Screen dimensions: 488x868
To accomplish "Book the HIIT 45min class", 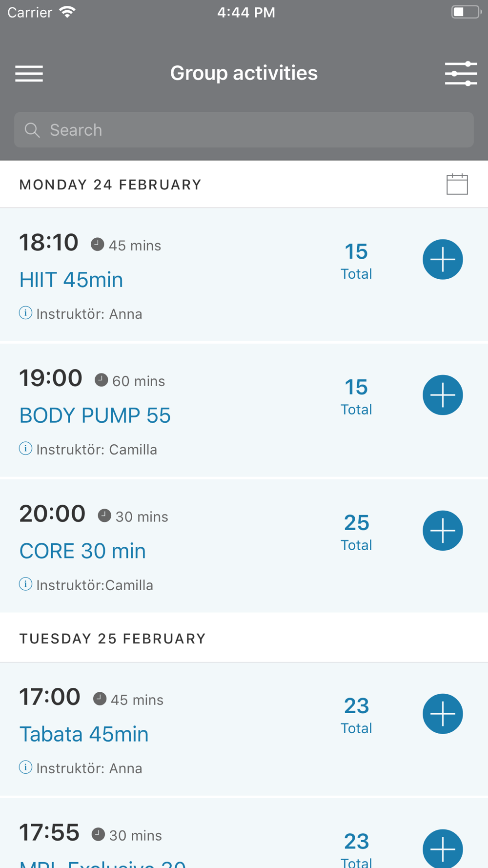I will coord(443,259).
